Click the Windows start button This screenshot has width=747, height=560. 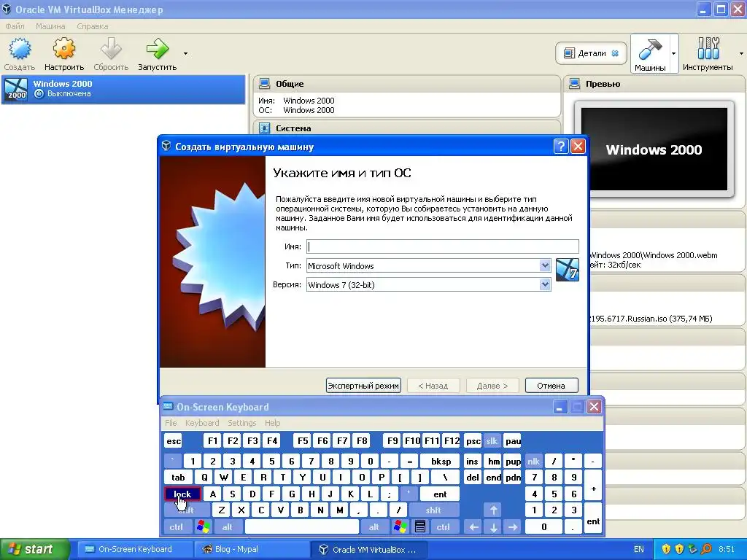[x=35, y=549]
